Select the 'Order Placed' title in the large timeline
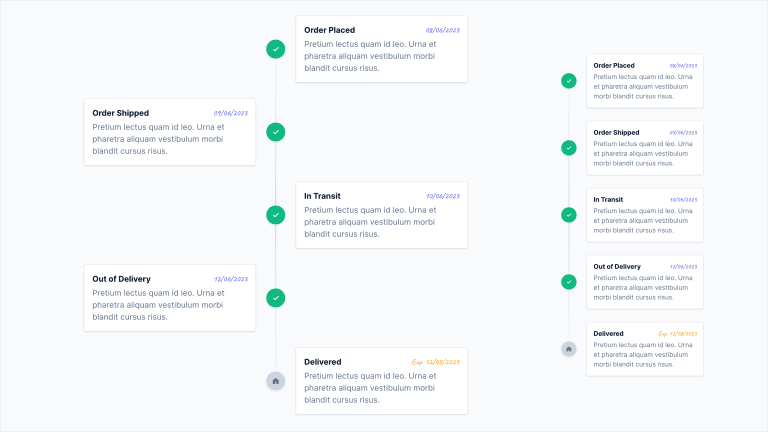This screenshot has height=432, width=768. click(330, 30)
